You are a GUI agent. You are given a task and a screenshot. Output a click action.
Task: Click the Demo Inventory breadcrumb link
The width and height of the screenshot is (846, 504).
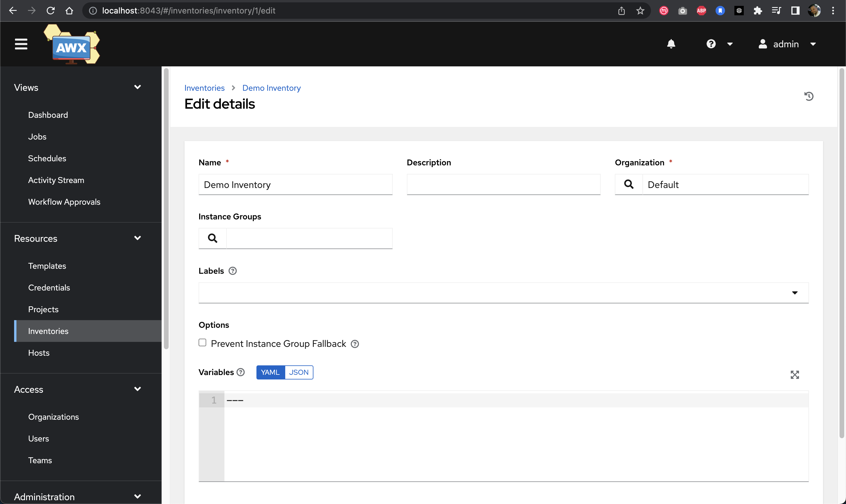[x=271, y=88]
